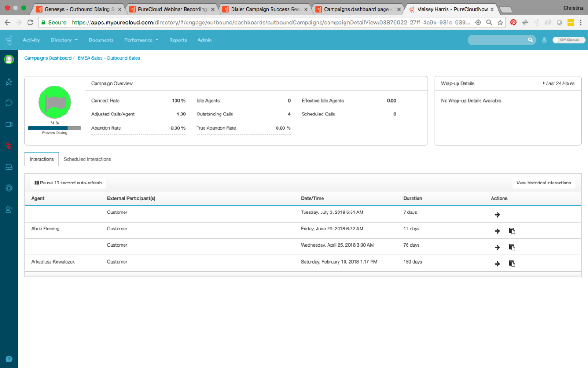Copy the conversation ID for Arkadiusz Kowalczuk's call
The height and width of the screenshot is (368, 588).
pos(512,264)
